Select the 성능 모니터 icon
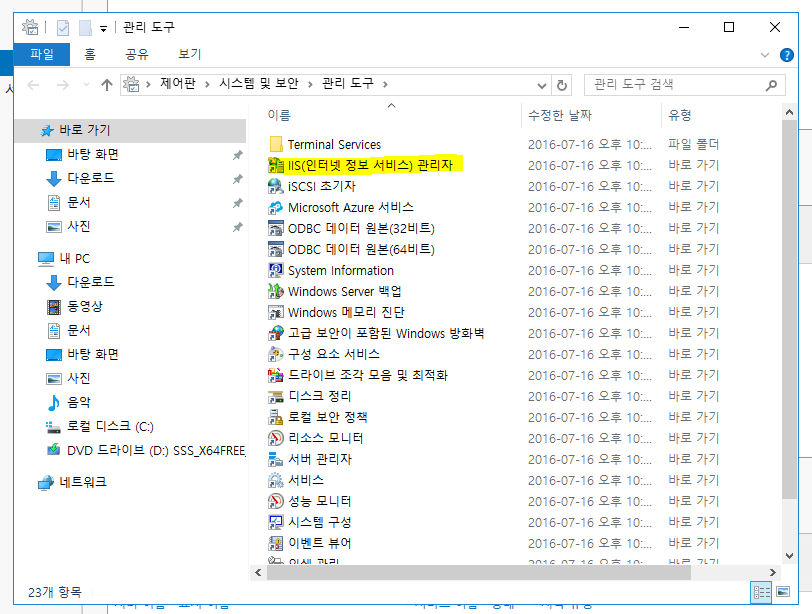 pos(276,501)
